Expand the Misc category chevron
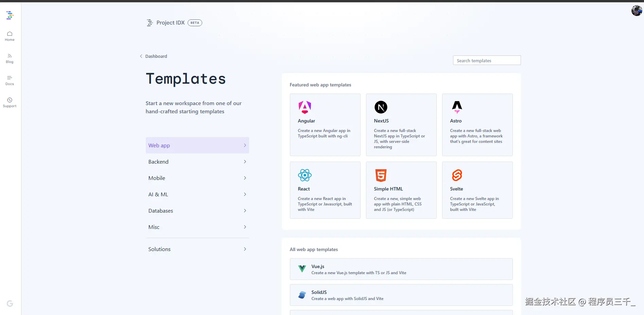This screenshot has width=644, height=315. point(245,227)
